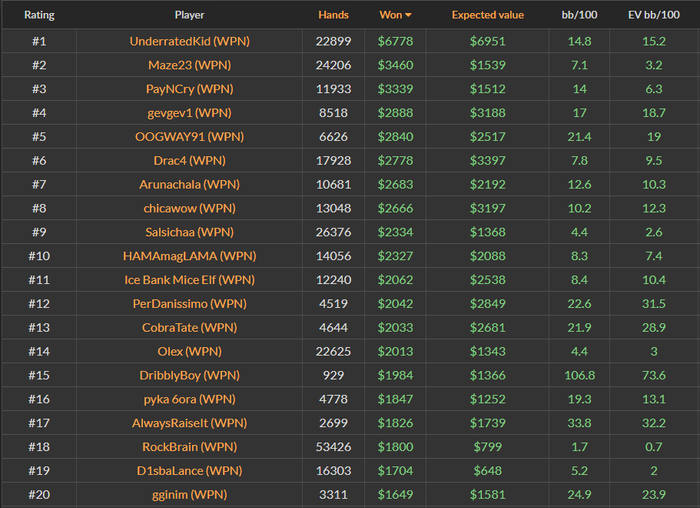This screenshot has height=508, width=700.
Task: Select rating cell #20
Action: pyautogui.click(x=39, y=495)
